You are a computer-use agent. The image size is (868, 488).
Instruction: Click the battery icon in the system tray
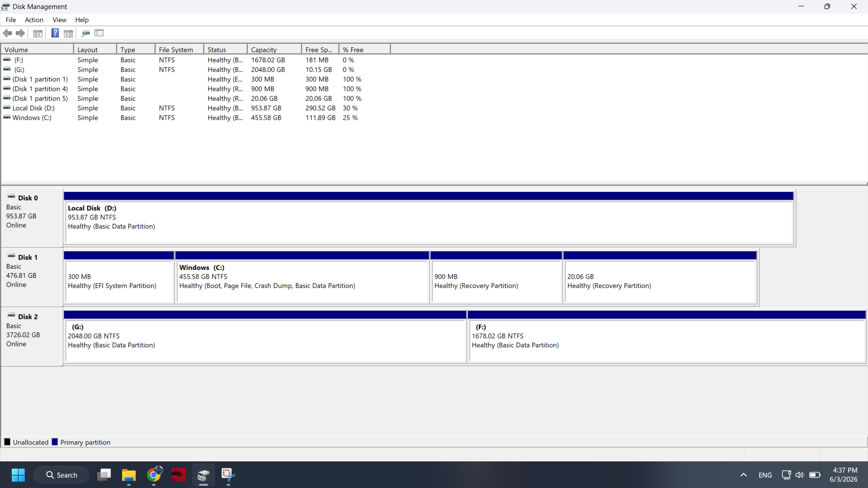click(815, 475)
